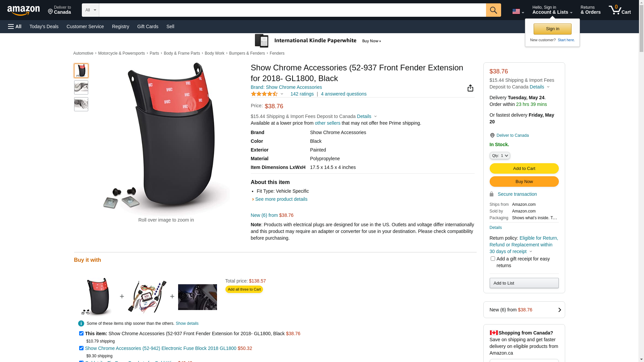Open the All hamburger menu

(15, 26)
